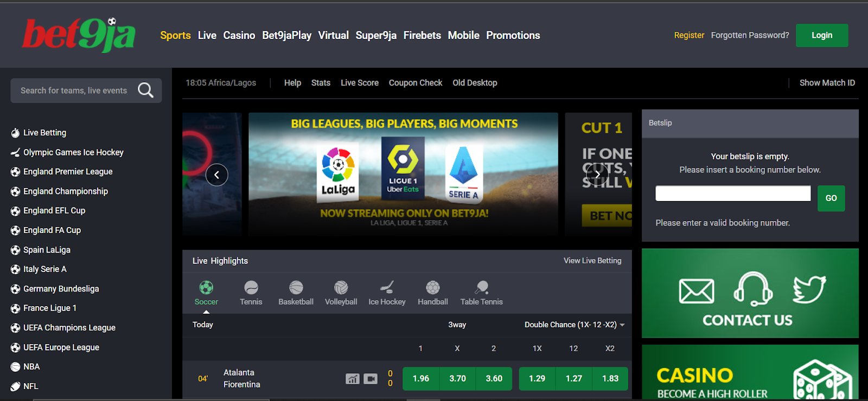The height and width of the screenshot is (401, 868).
Task: Click the bet9ja logo
Action: (x=79, y=35)
